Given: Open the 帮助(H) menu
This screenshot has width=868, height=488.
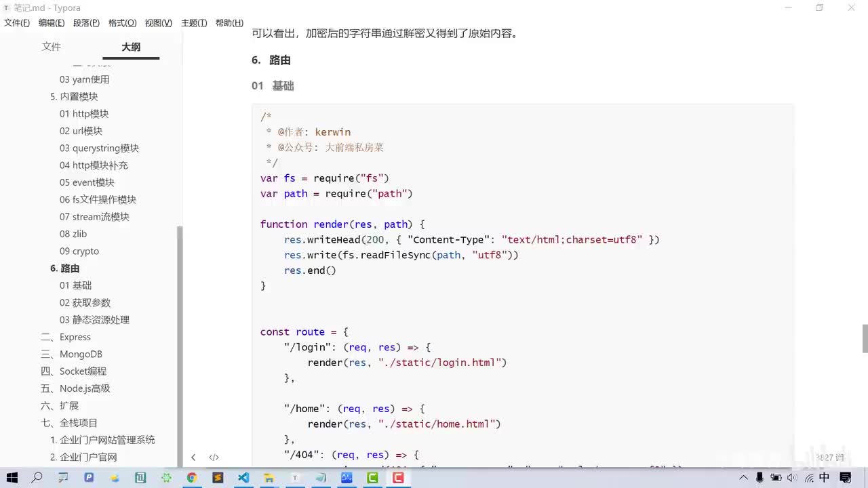Looking at the screenshot, I should pos(229,23).
